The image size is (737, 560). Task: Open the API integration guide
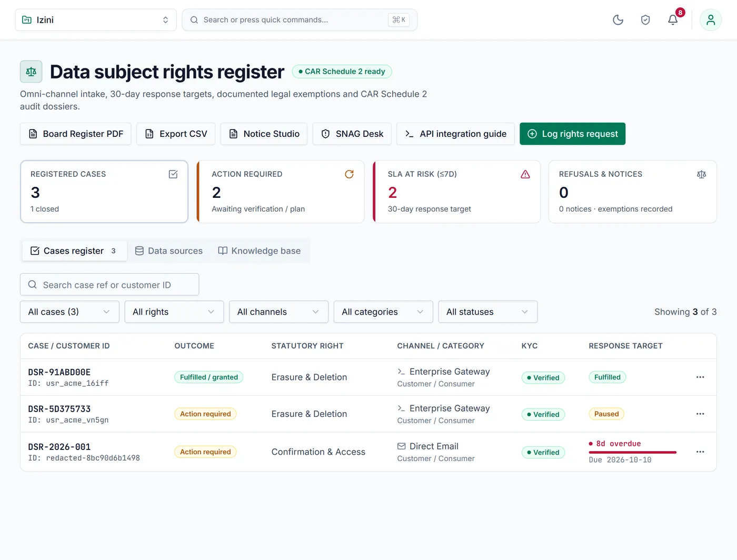click(x=456, y=134)
